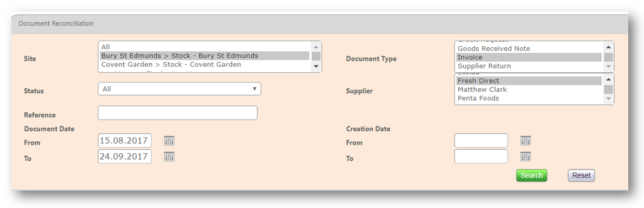Click the Supplier list scrollbar thumb
644x208 pixels.
coord(608,89)
